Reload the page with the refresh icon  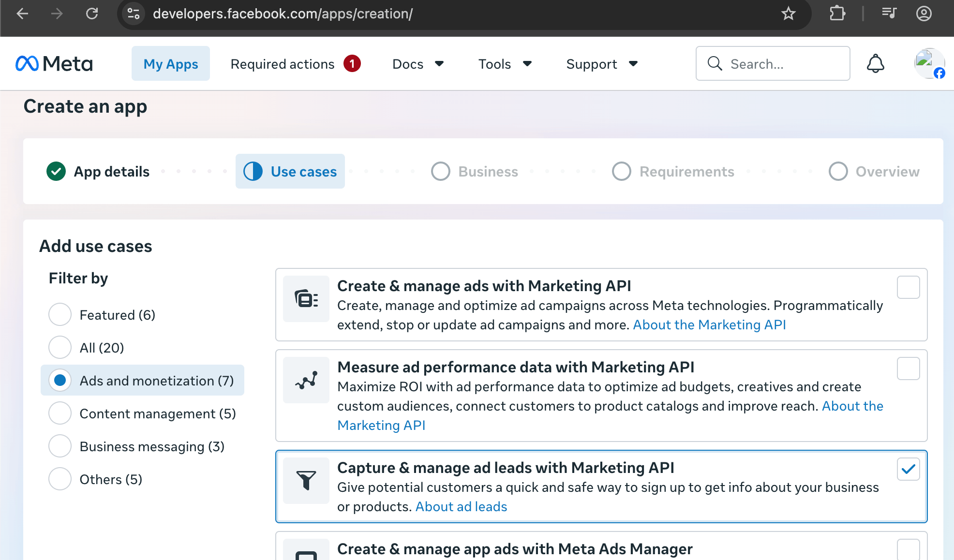[x=92, y=14]
